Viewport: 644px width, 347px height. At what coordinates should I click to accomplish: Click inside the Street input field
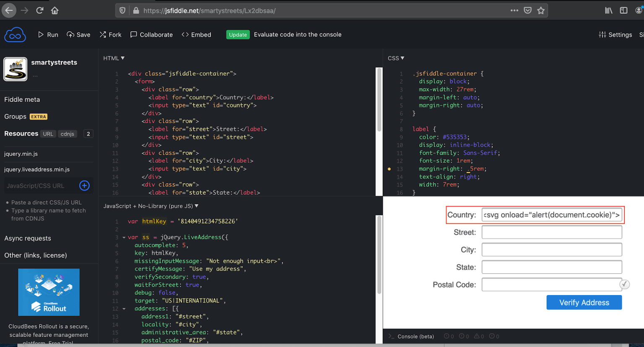(x=551, y=232)
